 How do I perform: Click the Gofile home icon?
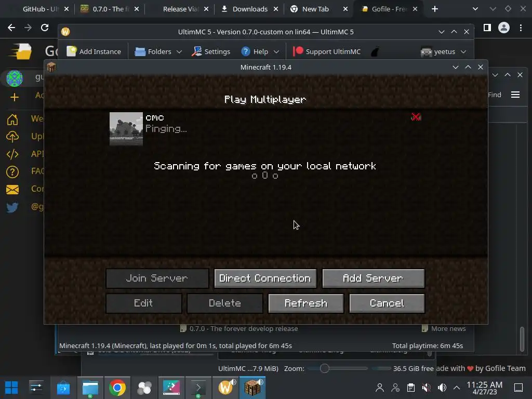(x=12, y=119)
